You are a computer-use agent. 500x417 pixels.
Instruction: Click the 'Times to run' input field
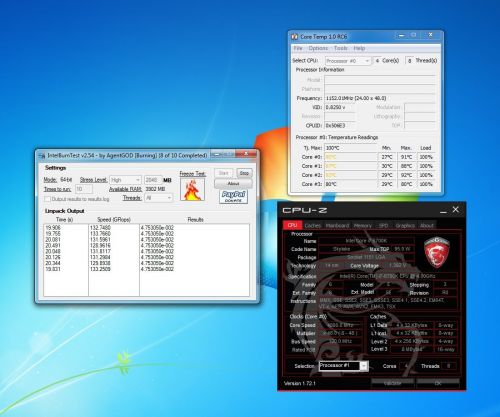[x=84, y=189]
